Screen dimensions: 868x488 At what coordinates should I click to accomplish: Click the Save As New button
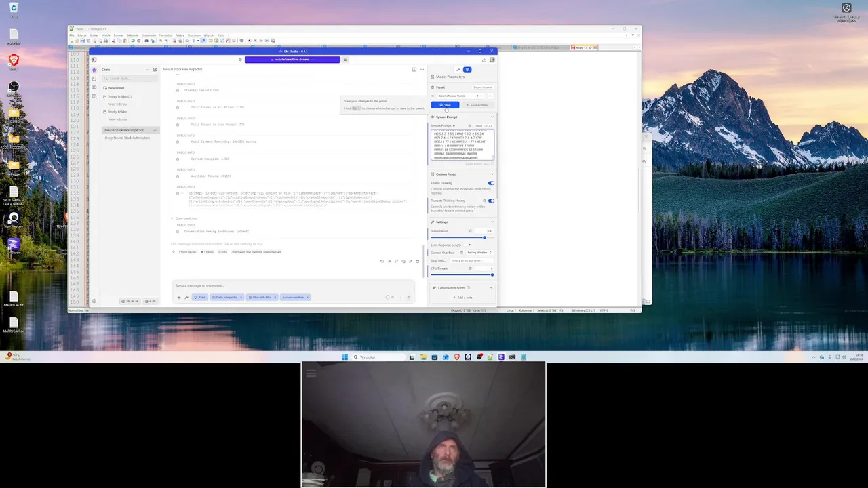point(478,105)
